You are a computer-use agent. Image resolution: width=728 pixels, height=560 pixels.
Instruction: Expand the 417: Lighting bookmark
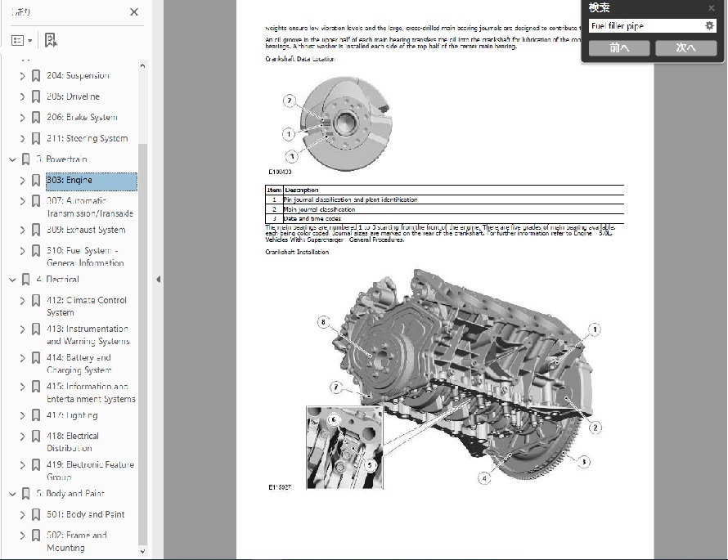click(22, 415)
